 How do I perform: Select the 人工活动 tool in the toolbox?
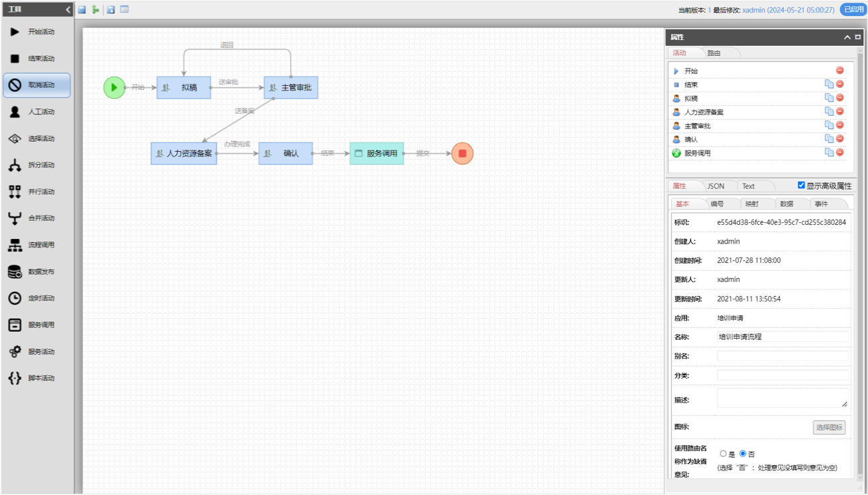click(37, 112)
